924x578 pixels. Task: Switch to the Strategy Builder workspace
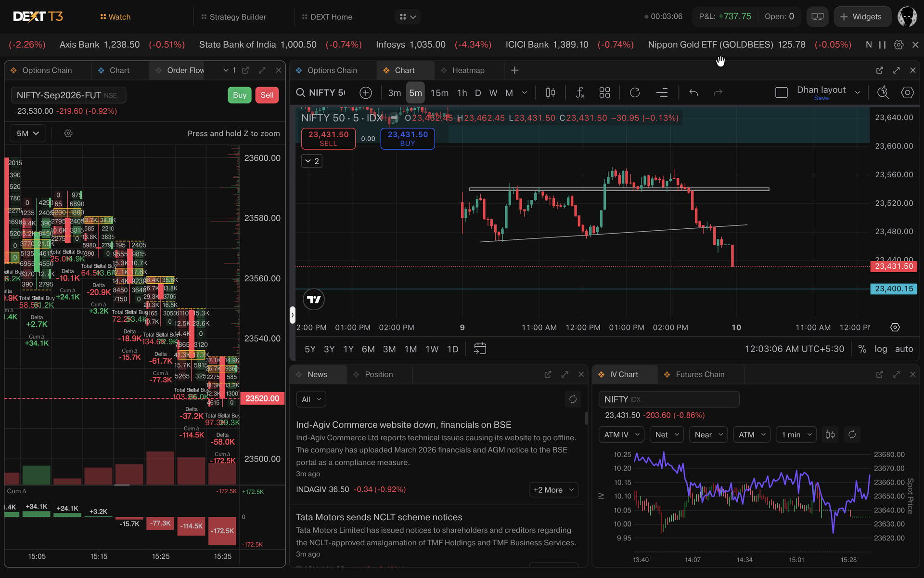pyautogui.click(x=233, y=17)
